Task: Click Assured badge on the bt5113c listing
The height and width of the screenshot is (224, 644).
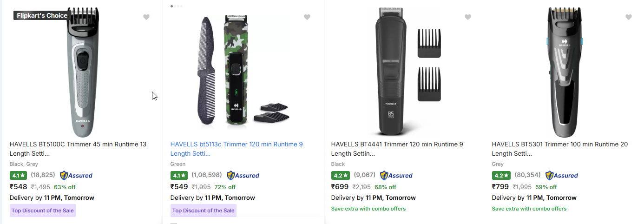Action: coord(243,175)
